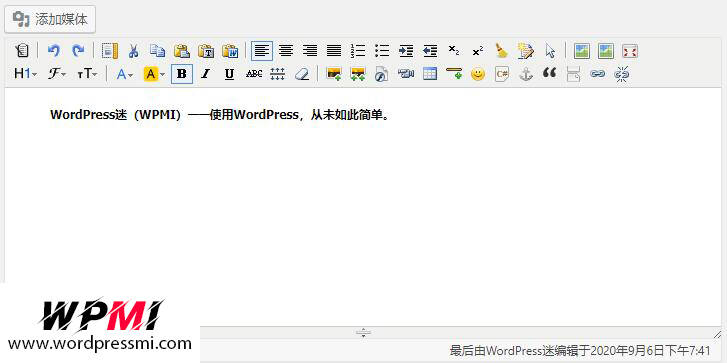Apply superscript formatting

(478, 51)
